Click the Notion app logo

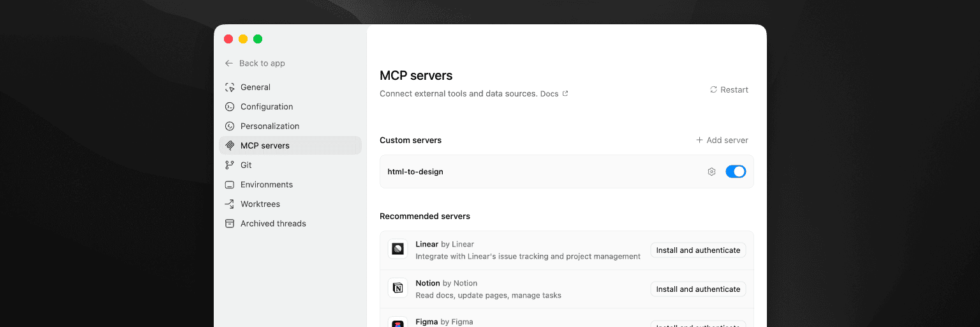click(x=397, y=289)
